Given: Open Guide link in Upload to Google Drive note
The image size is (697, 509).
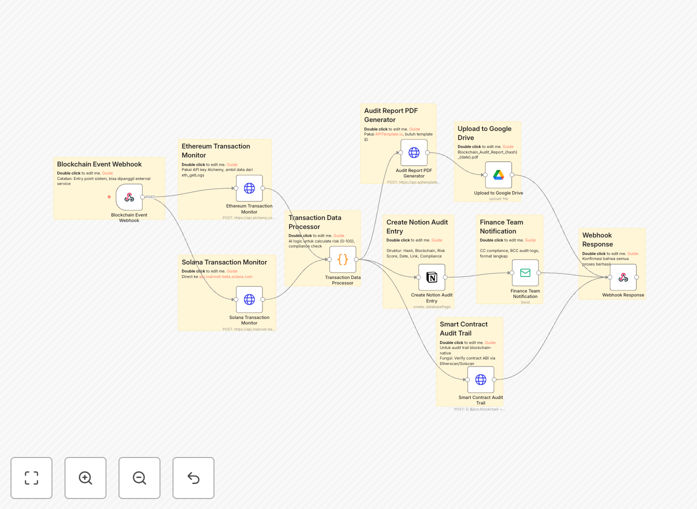Looking at the screenshot, I should 508,147.
